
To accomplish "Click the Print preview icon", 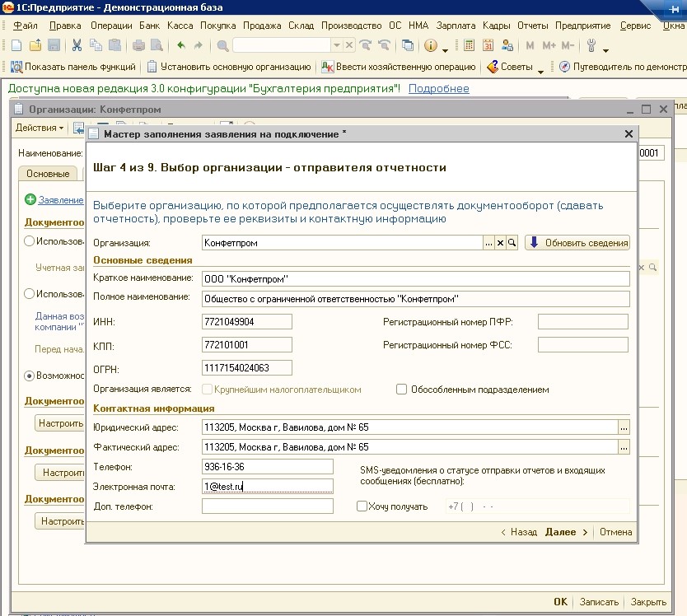I will [x=157, y=45].
